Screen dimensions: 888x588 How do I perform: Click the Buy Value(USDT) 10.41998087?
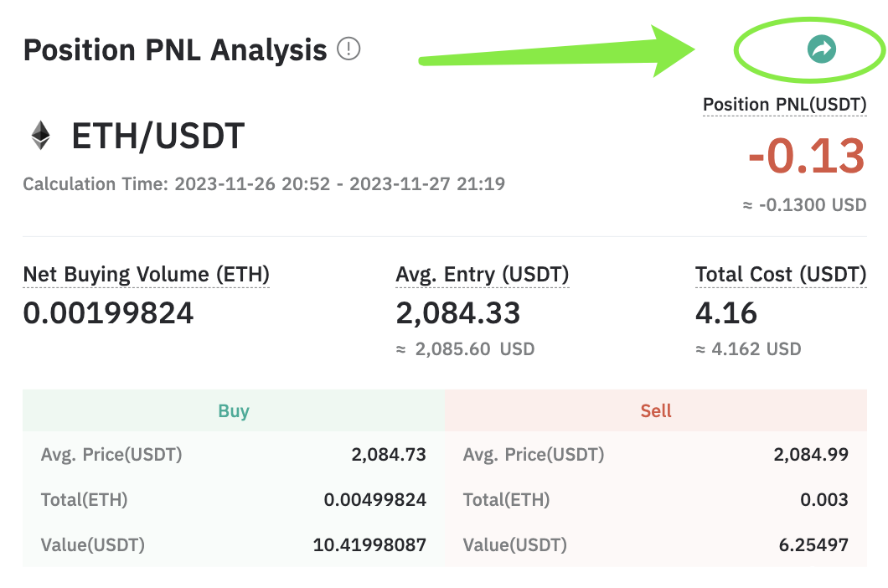369,545
